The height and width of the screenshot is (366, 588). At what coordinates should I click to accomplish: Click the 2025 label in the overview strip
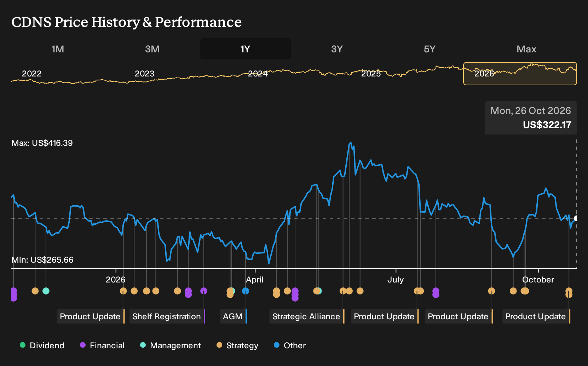pos(371,74)
